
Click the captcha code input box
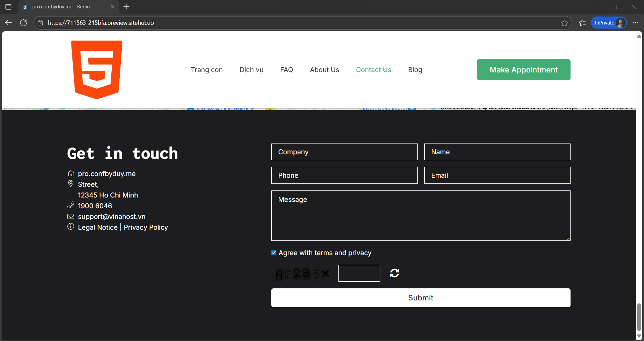click(359, 273)
